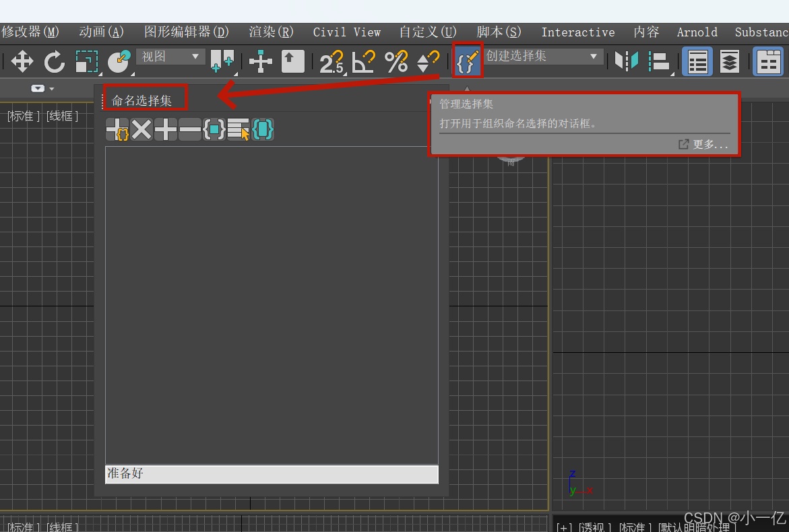
Task: Select the Move tool
Action: pos(22,61)
